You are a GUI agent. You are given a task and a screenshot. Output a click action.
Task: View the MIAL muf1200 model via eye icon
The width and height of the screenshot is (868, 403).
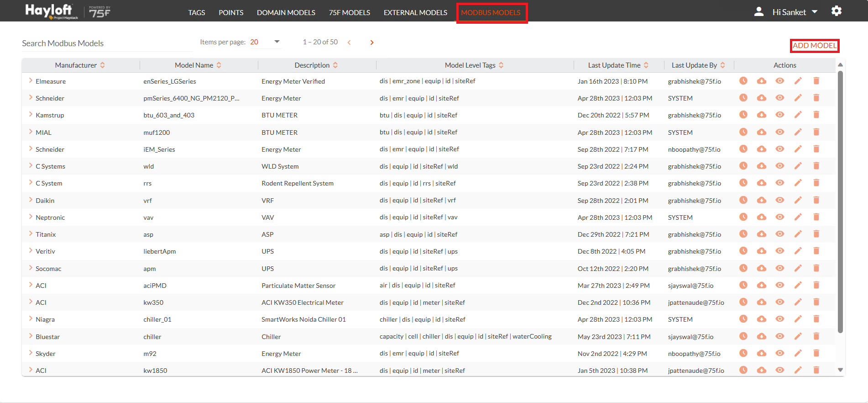(x=780, y=132)
